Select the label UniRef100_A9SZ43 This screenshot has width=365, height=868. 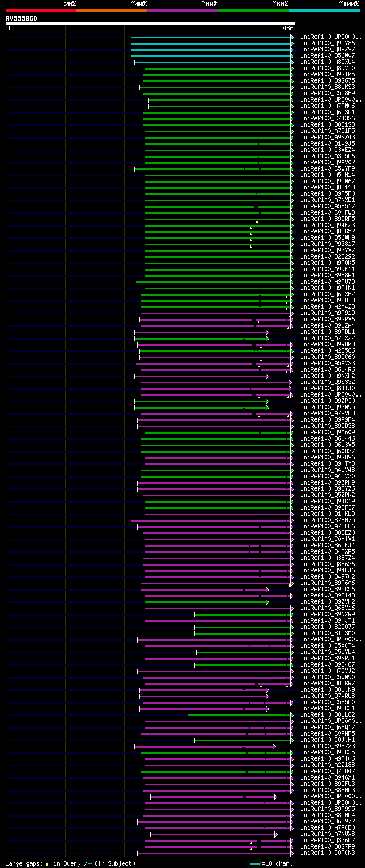(327, 137)
